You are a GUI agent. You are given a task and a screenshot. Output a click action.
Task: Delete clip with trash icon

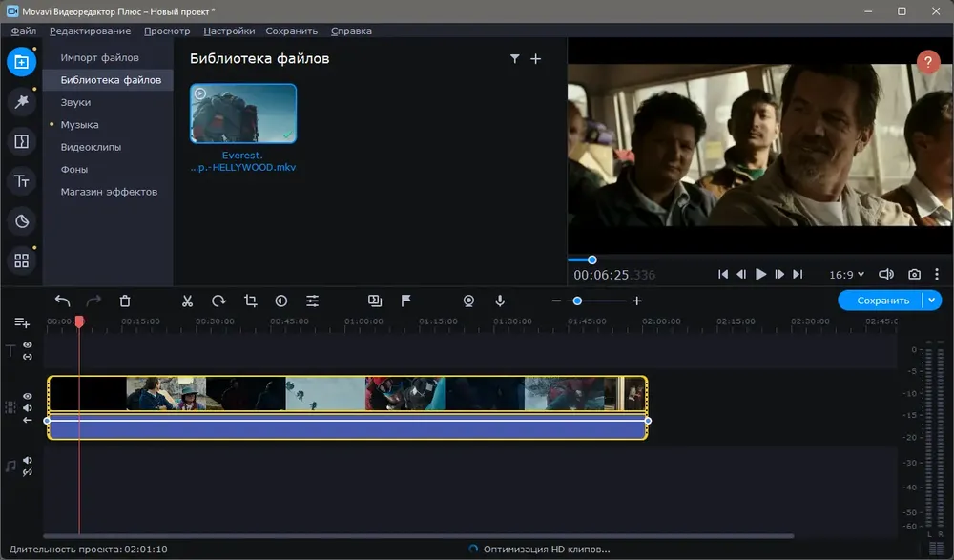tap(125, 301)
